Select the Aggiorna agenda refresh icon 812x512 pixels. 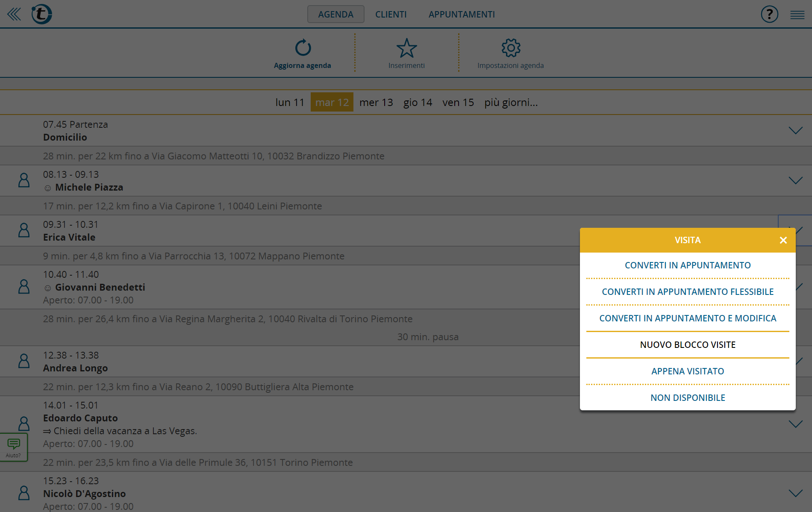[x=303, y=48]
